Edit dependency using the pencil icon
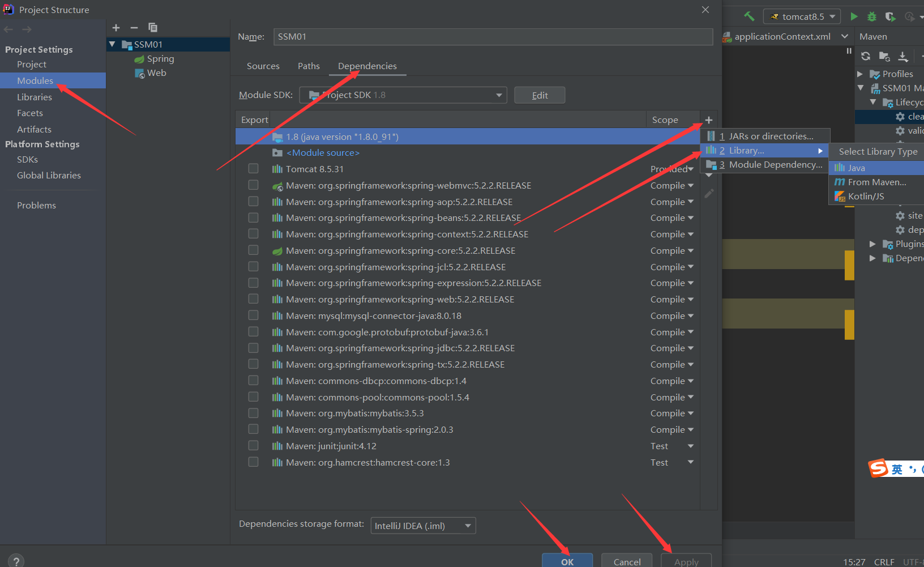Viewport: 924px width, 567px height. (x=709, y=194)
